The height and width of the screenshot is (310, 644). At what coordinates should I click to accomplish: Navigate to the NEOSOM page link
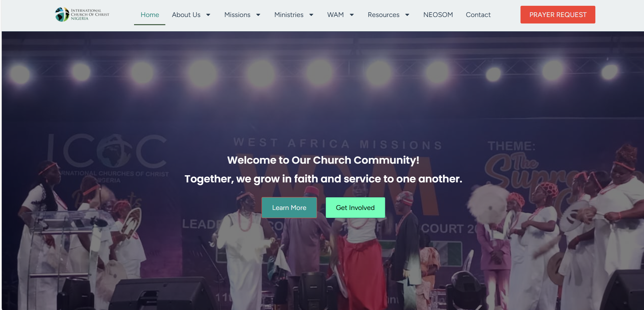coord(438,15)
